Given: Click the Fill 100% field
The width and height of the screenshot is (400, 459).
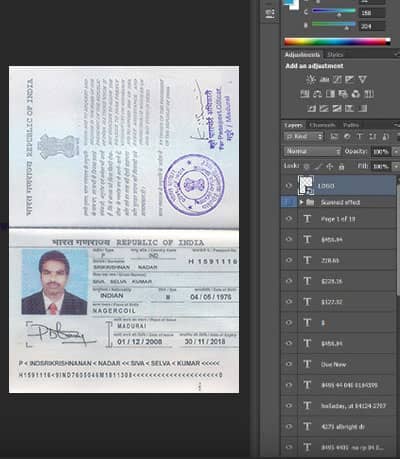Looking at the screenshot, I should tap(381, 166).
